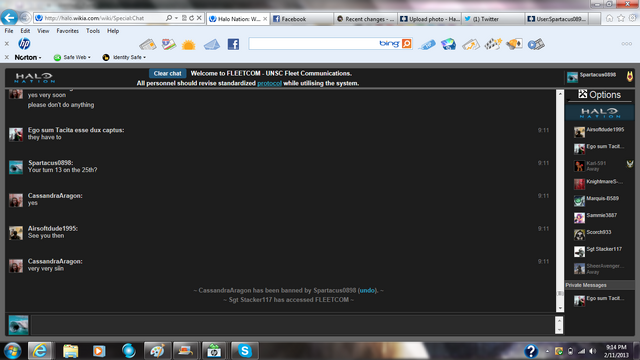
Task: Open the protocol link in header
Action: [x=269, y=83]
